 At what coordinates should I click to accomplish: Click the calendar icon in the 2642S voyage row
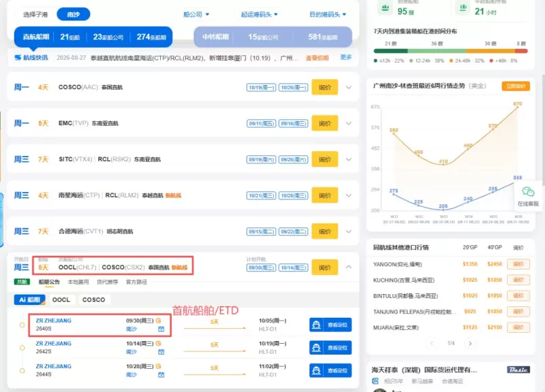[161, 352]
